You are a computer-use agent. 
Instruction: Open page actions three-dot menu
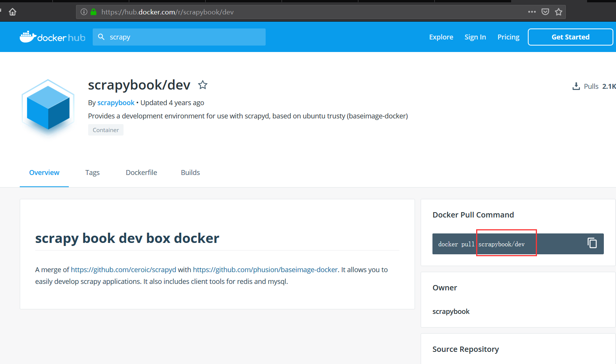(x=532, y=12)
